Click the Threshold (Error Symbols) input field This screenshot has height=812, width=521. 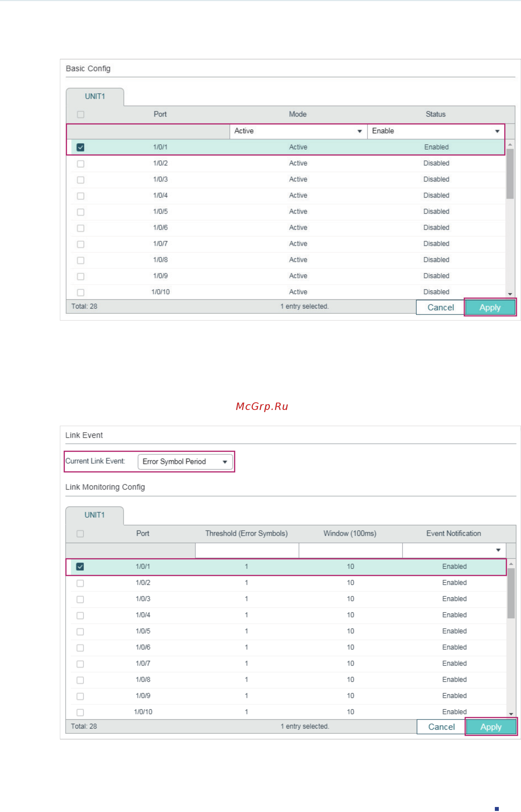pyautogui.click(x=247, y=550)
